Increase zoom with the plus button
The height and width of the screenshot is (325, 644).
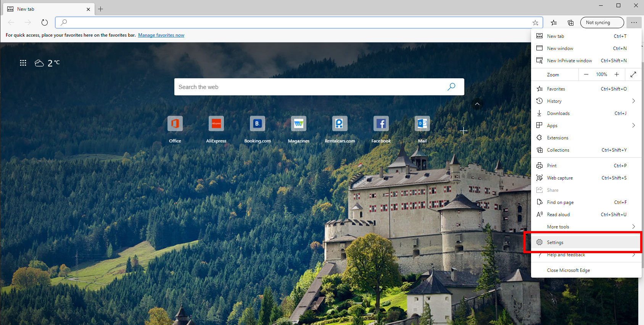[x=617, y=74]
